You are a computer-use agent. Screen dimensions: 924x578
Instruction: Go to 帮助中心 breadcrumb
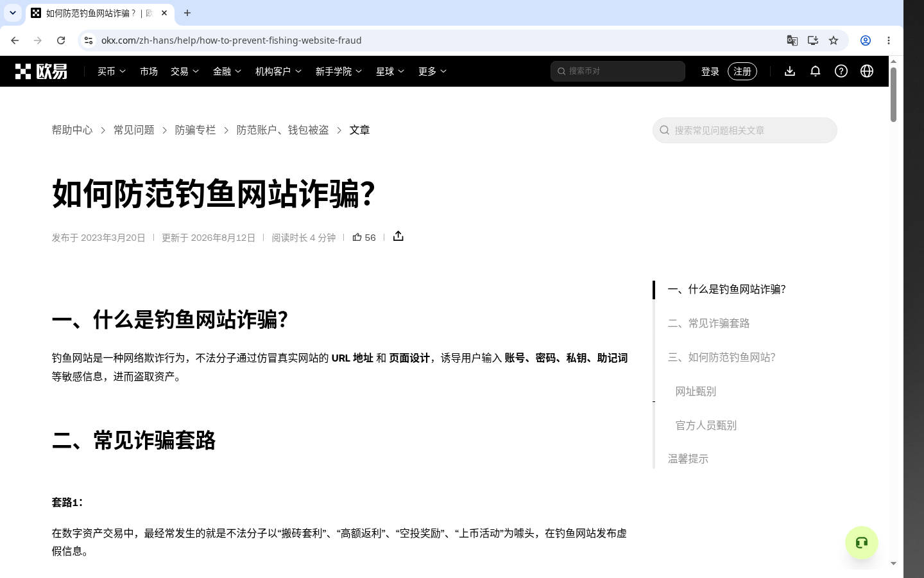tap(73, 130)
